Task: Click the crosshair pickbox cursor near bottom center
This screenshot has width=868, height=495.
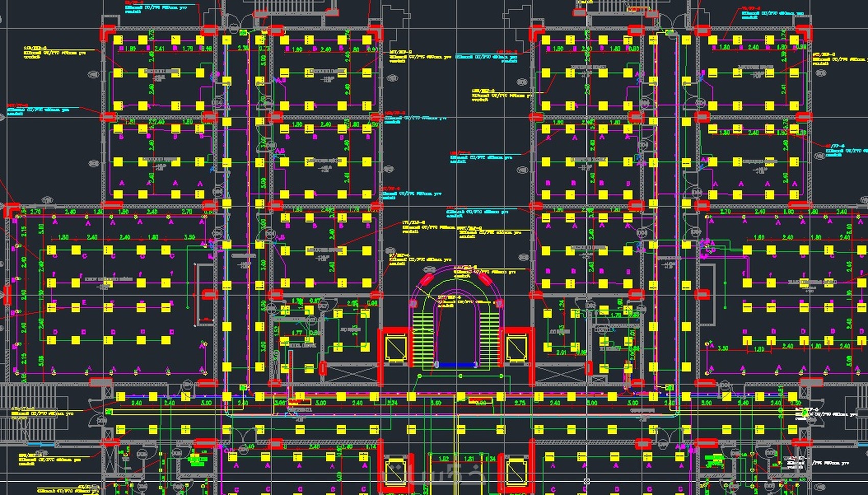Action: (587, 481)
